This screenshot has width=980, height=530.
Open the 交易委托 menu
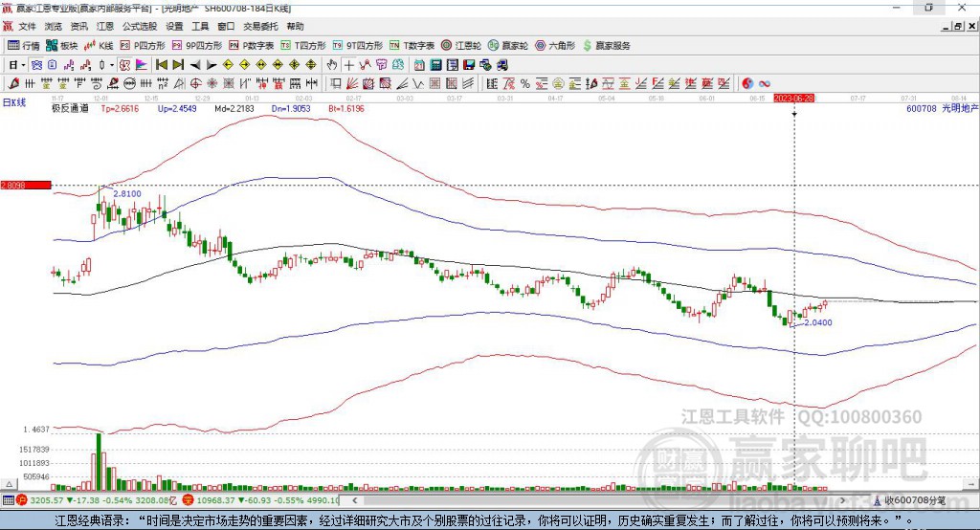pos(260,26)
